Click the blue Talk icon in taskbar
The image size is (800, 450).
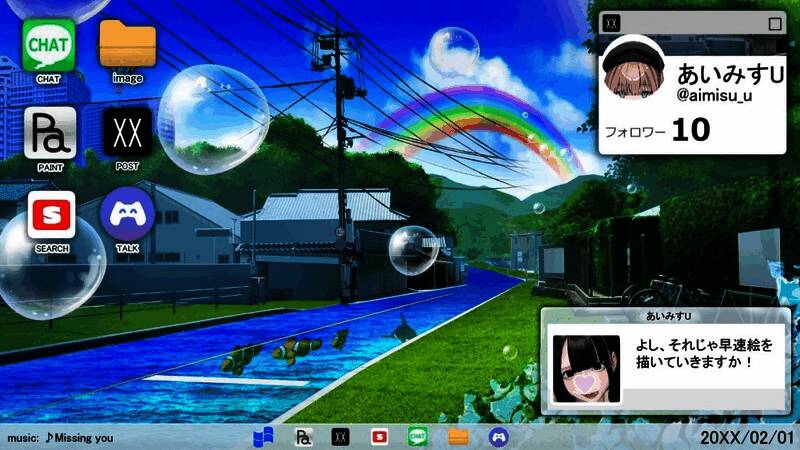point(497,437)
